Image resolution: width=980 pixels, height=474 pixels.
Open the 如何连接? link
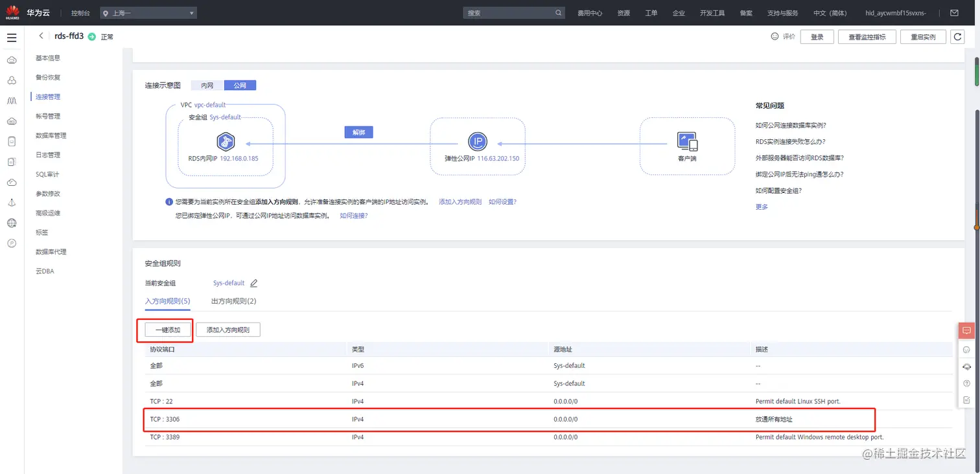tap(354, 215)
